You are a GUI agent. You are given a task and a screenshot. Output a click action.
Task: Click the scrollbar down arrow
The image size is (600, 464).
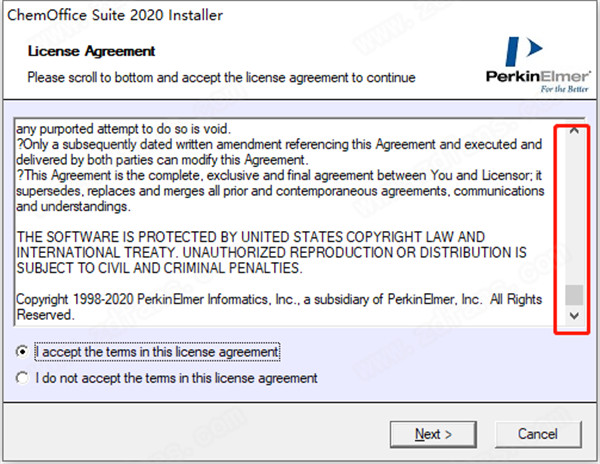(x=573, y=314)
